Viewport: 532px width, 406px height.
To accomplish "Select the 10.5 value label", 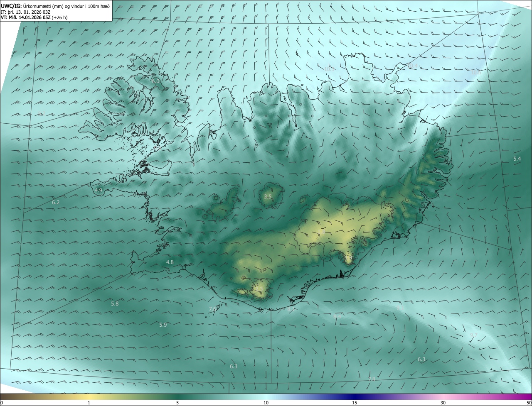I will coord(329,69).
